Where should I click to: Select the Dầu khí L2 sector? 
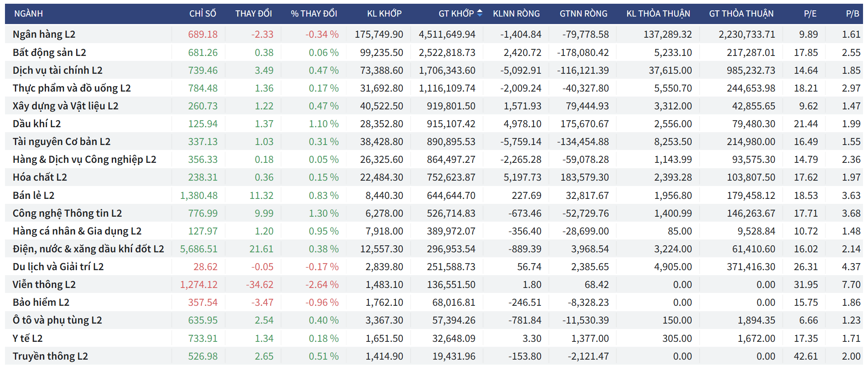[x=36, y=124]
